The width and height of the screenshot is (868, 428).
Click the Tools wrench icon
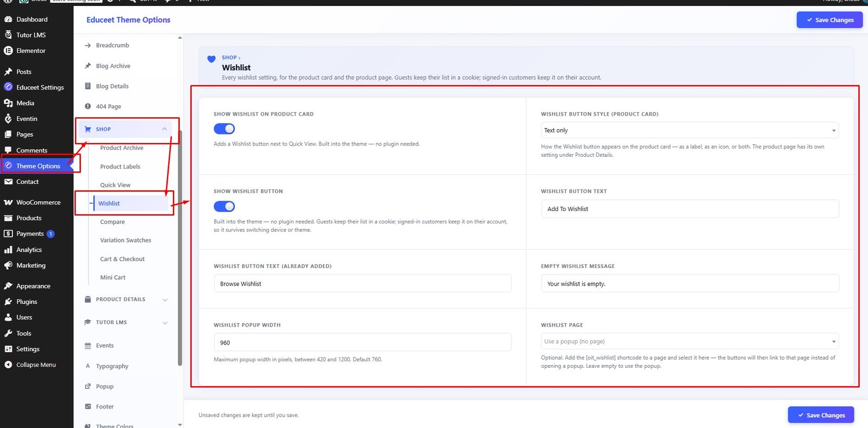8,334
